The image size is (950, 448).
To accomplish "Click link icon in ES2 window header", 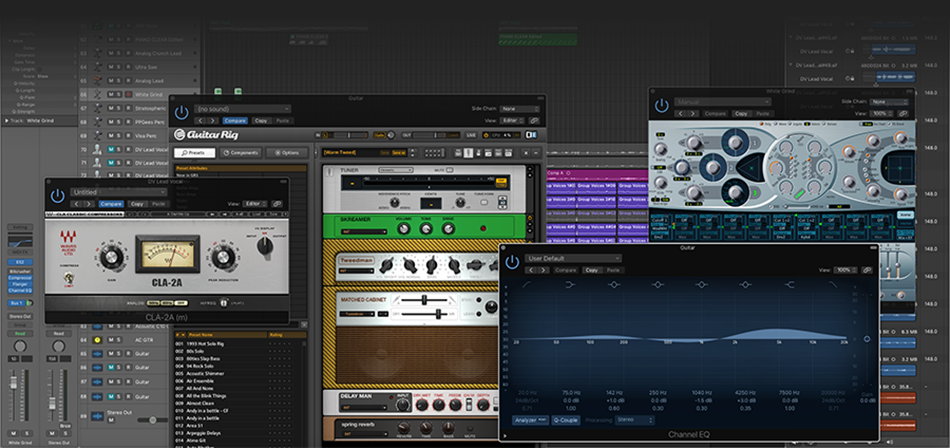I will 903,113.
